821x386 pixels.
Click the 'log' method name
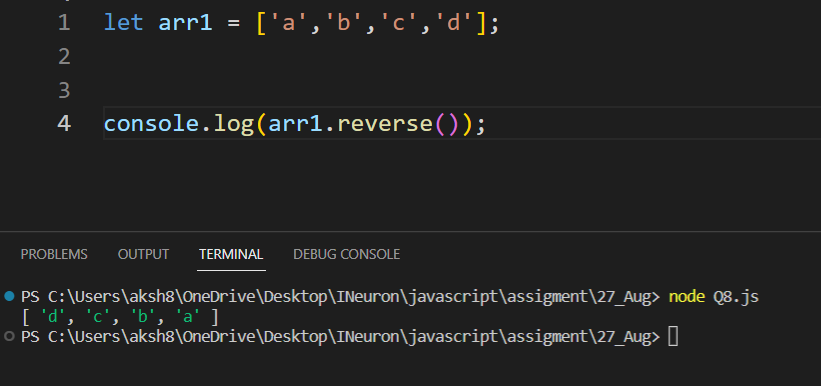click(234, 125)
